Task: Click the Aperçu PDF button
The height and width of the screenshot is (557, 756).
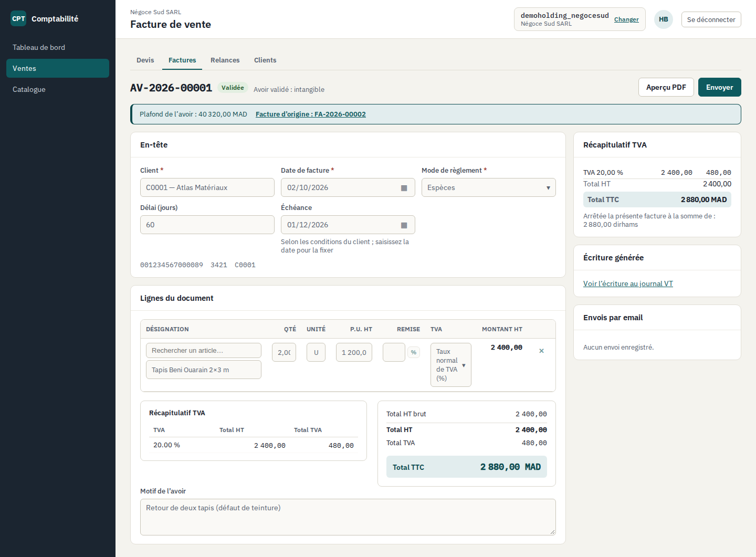Action: pos(666,87)
